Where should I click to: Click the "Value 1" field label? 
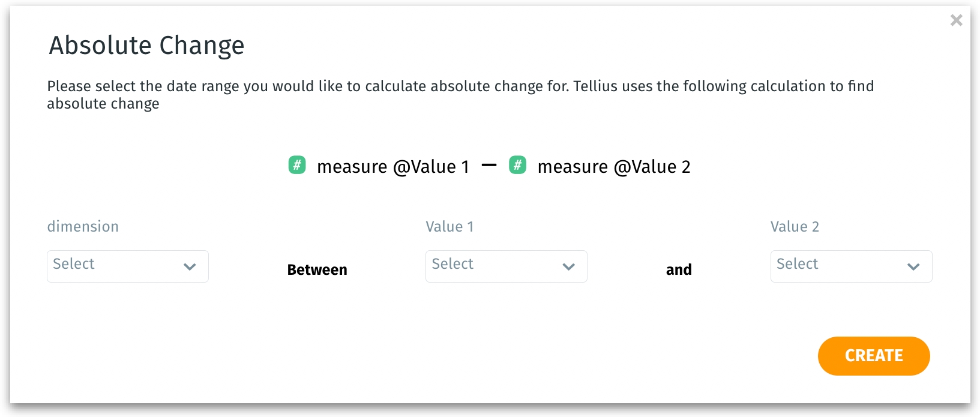(x=449, y=227)
